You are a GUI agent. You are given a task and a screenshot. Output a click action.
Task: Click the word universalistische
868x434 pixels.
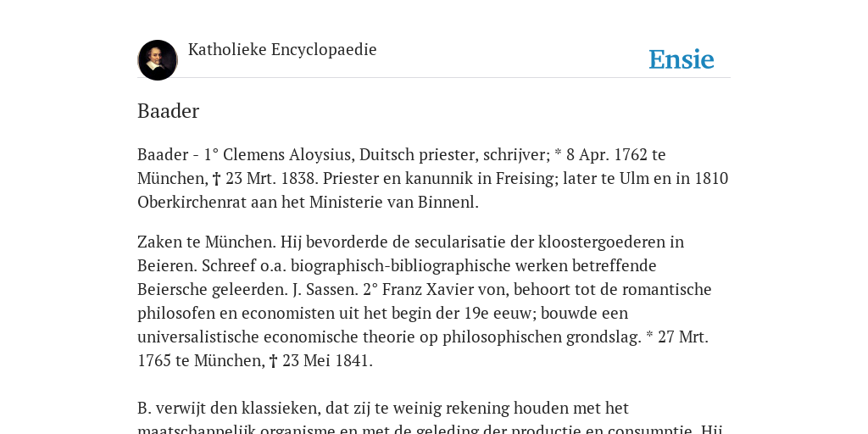(x=198, y=337)
